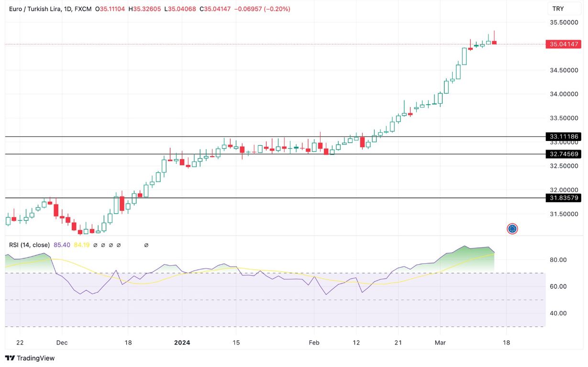Click the 2024 label on the time axis
Viewport: 588px width, 367px height.
pos(182,343)
